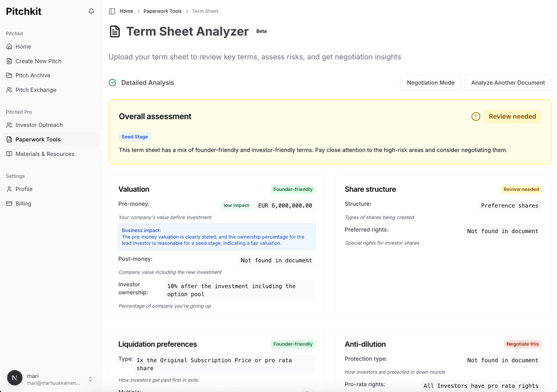Click the Home house icon in sidebar

[9, 47]
